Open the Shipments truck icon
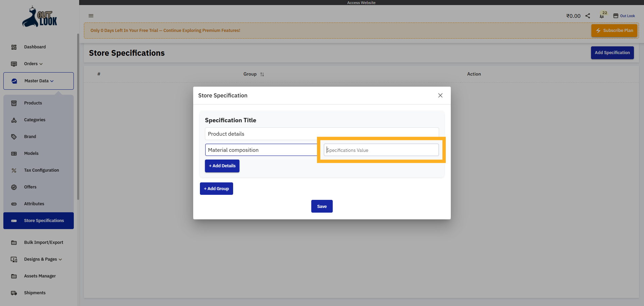Viewport: 644px width, 306px height. (x=14, y=293)
